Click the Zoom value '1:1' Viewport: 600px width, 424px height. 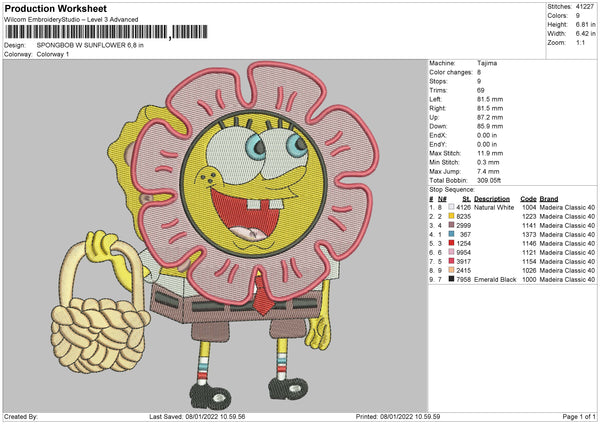(x=580, y=42)
